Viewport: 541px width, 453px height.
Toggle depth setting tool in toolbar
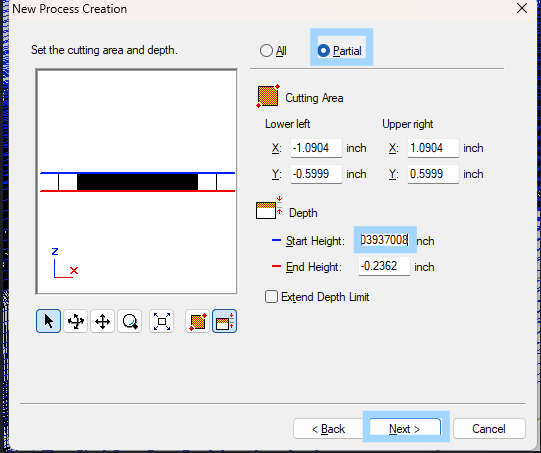coord(224,321)
